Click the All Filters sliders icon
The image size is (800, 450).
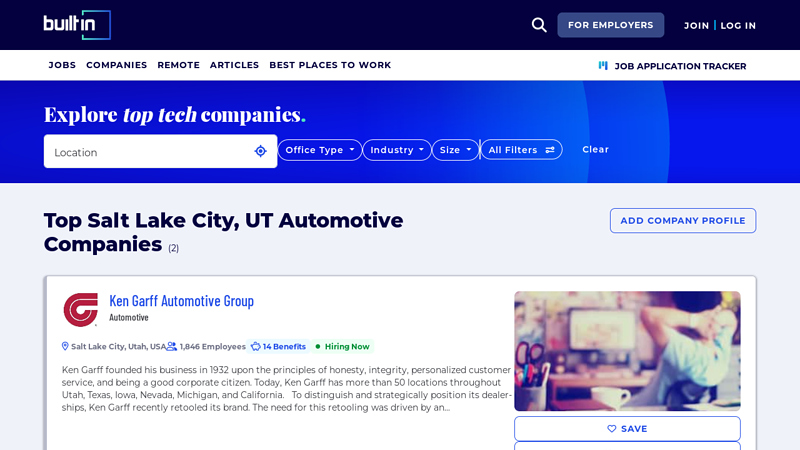[550, 150]
